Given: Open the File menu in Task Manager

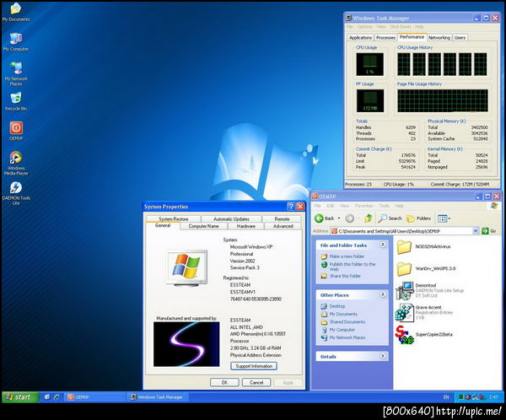Looking at the screenshot, I should [349, 27].
